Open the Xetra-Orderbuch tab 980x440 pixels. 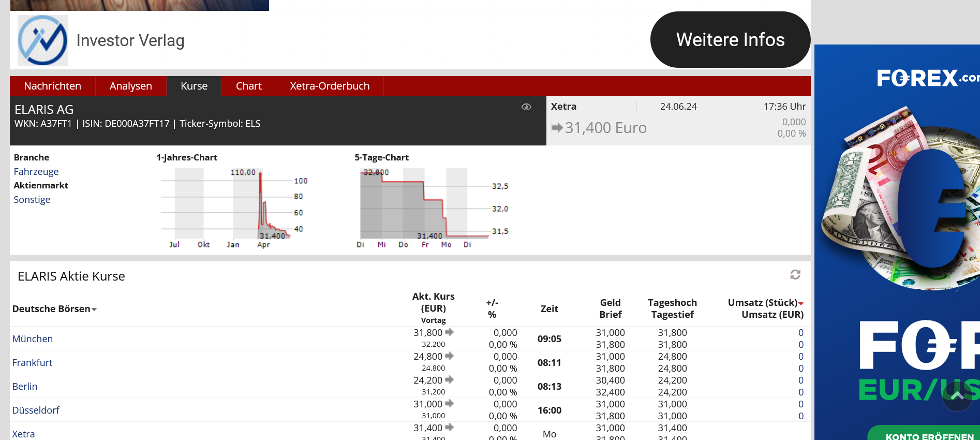[x=330, y=86]
